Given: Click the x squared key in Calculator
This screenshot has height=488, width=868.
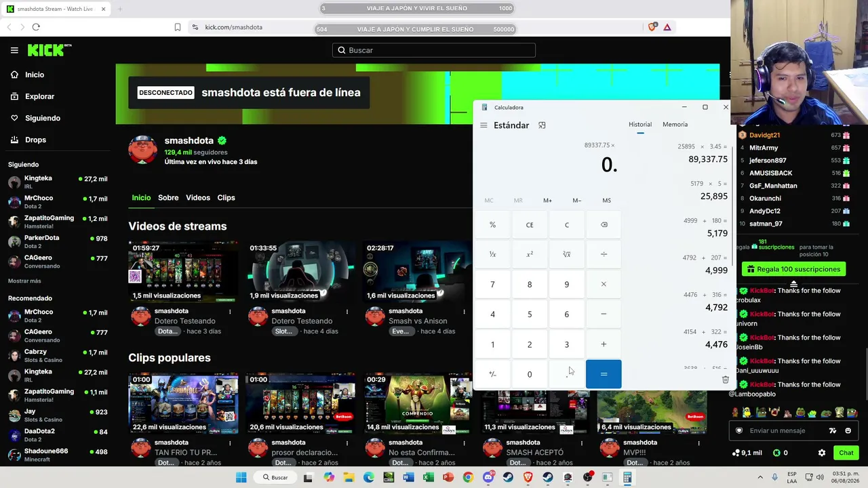Looking at the screenshot, I should [530, 254].
